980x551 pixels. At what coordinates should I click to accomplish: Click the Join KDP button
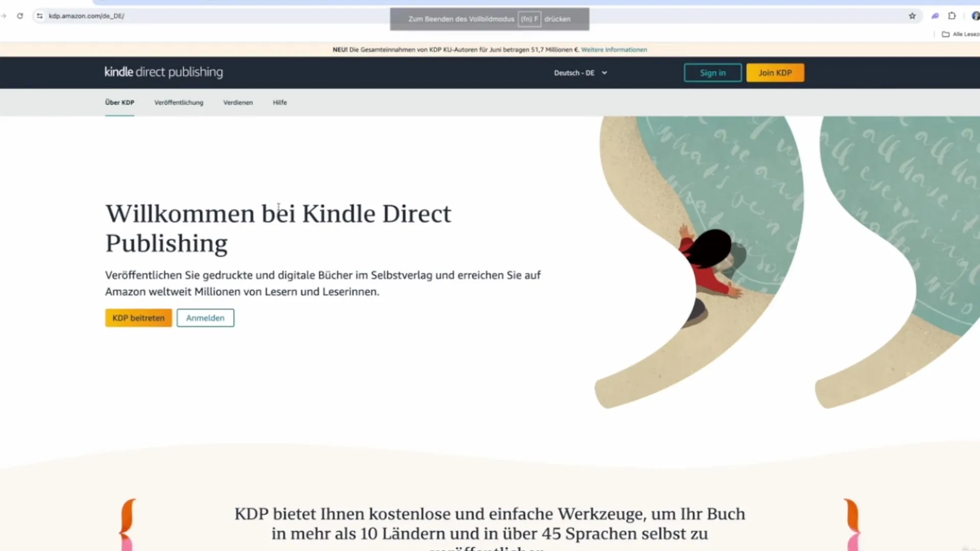pyautogui.click(x=775, y=72)
